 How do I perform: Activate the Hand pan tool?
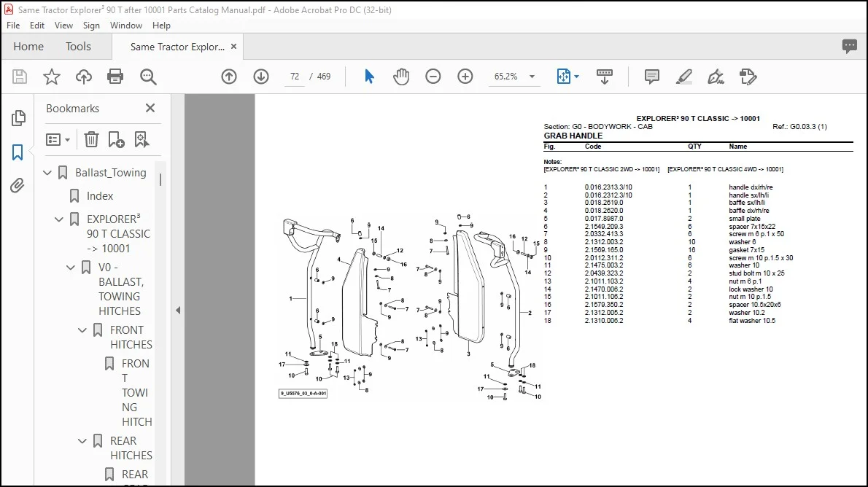400,77
